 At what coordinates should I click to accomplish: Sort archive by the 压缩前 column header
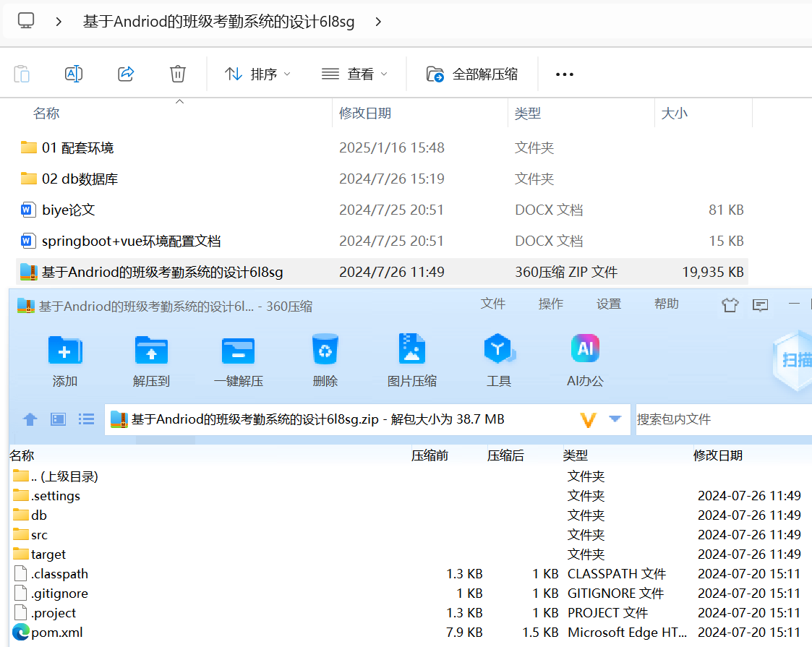pos(429,455)
